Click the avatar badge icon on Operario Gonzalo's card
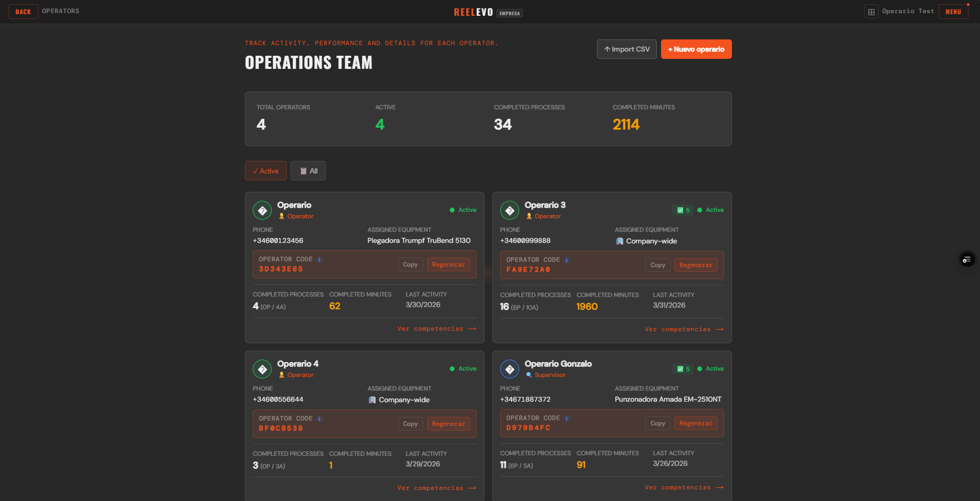Viewport: 980px width, 501px height. [x=510, y=369]
